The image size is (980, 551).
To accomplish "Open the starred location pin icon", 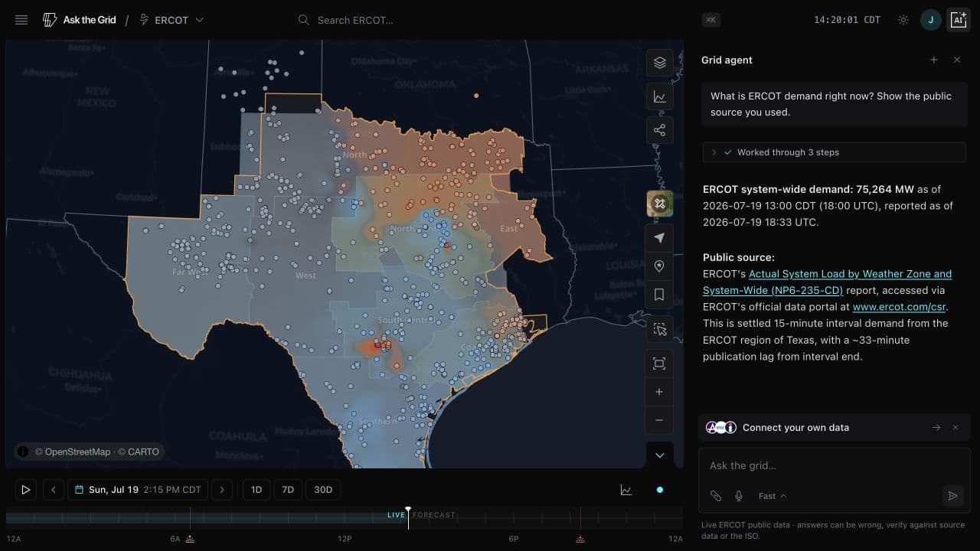I will coord(659,266).
